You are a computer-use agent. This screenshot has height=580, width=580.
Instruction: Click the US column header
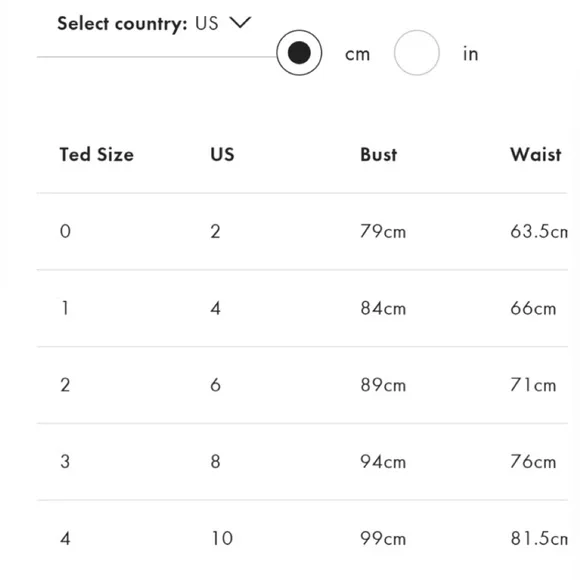pyautogui.click(x=222, y=154)
